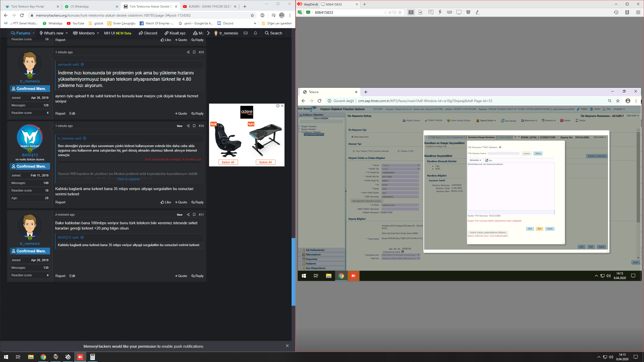Viewport: 644px width, 362px height.
Task: Open the AnyDesk hamburger main menu
Action: coord(638,12)
